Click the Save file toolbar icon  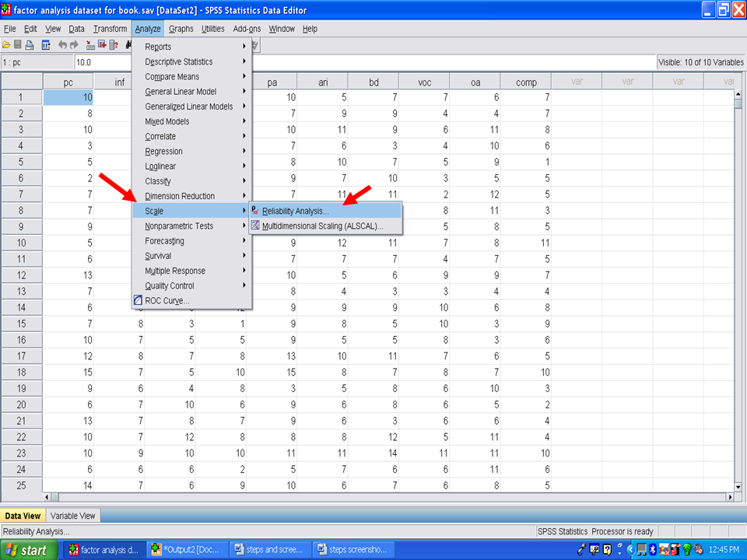[x=17, y=45]
